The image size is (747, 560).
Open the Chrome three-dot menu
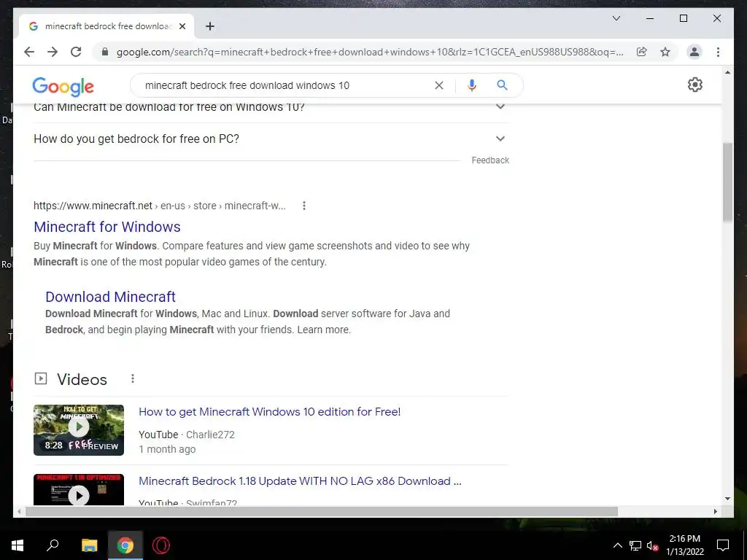(718, 52)
